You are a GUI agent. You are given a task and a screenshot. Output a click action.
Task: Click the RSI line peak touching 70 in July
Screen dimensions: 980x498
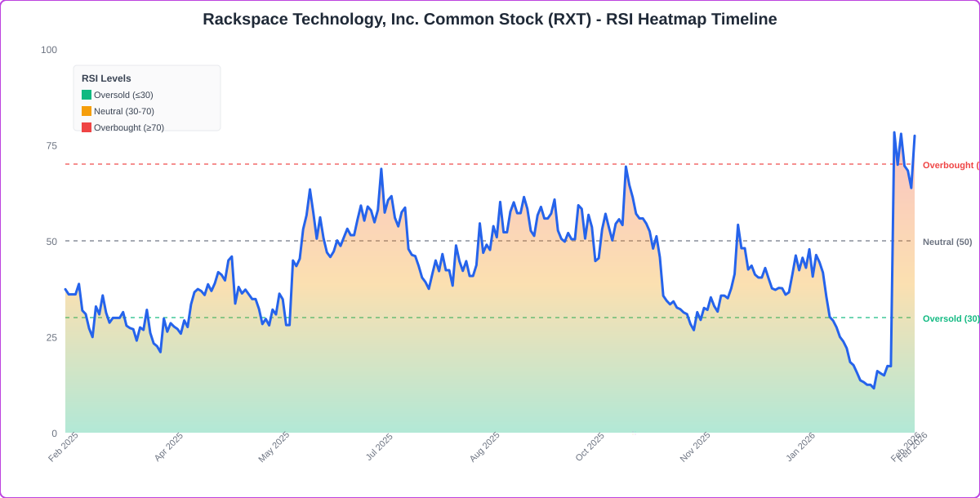[381, 166]
